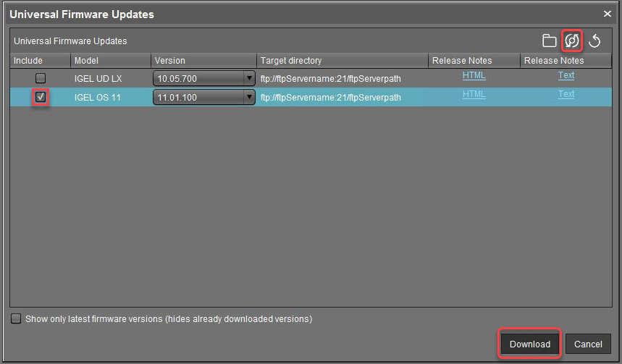Click the highlighted check-for-updates sync icon

click(x=572, y=41)
